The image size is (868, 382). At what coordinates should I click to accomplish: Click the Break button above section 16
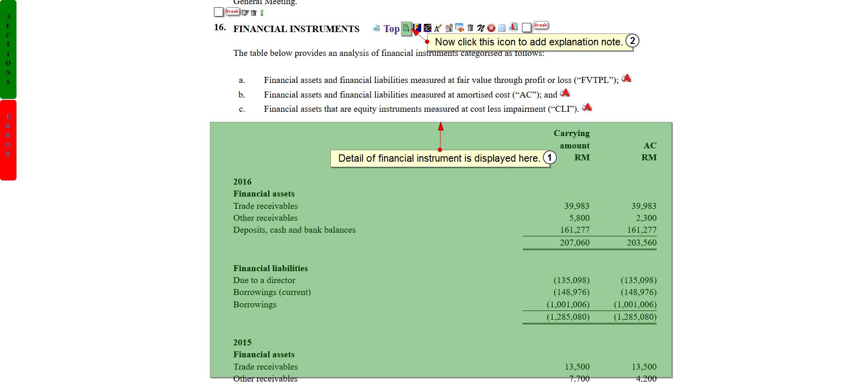click(x=232, y=11)
